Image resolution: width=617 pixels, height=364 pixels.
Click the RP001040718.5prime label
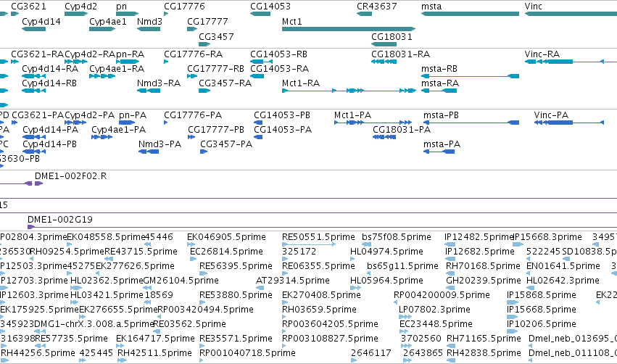coord(247,352)
